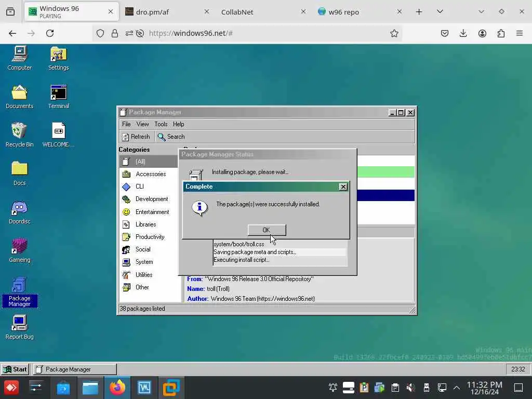Open the Documents folder icon
Screen dimensions: 532x399
pyautogui.click(x=19, y=97)
